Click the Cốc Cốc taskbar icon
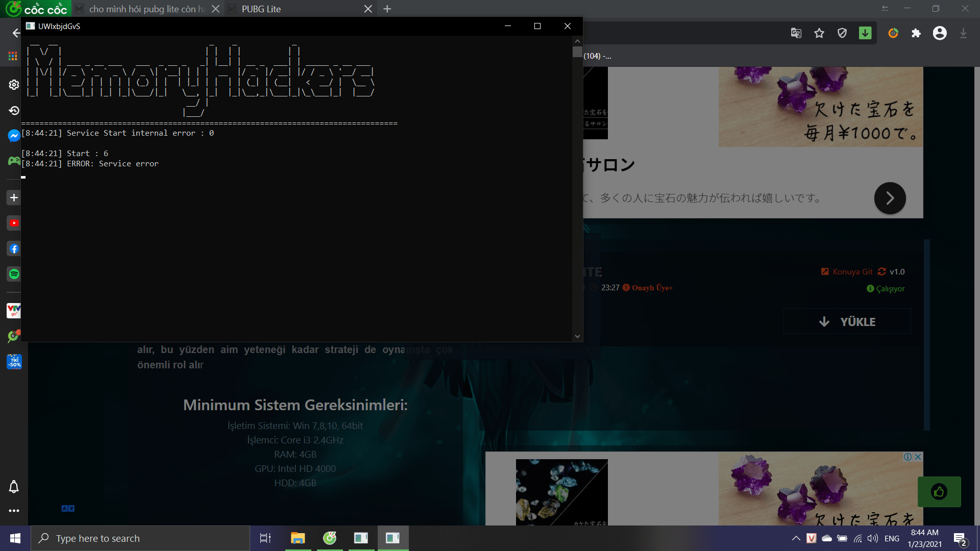This screenshot has height=551, width=980. [x=330, y=538]
